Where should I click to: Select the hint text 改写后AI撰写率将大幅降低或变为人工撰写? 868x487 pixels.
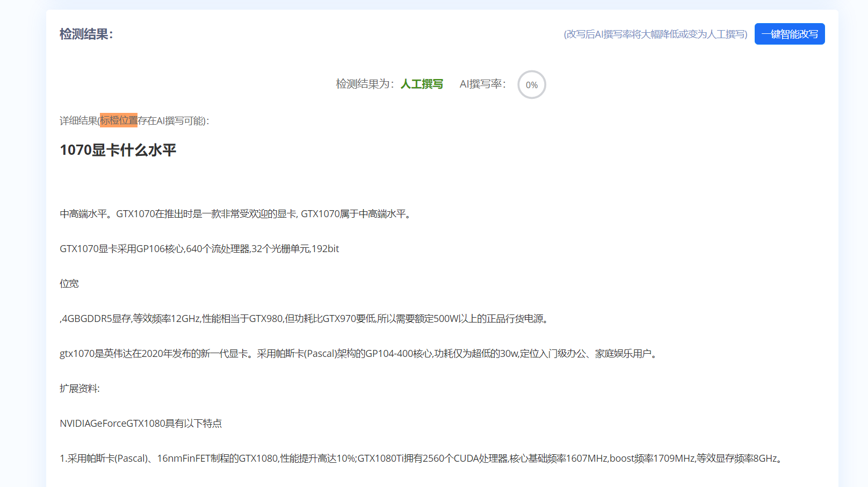(x=655, y=34)
